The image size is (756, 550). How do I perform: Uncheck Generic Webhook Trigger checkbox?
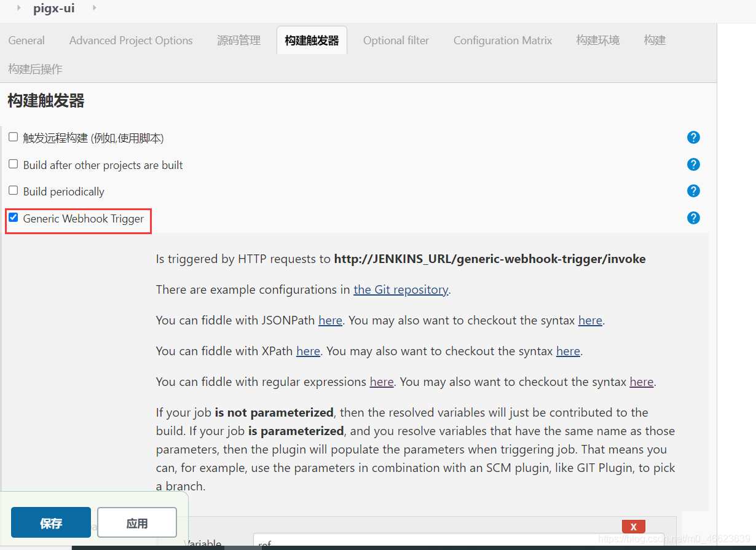[x=13, y=218]
